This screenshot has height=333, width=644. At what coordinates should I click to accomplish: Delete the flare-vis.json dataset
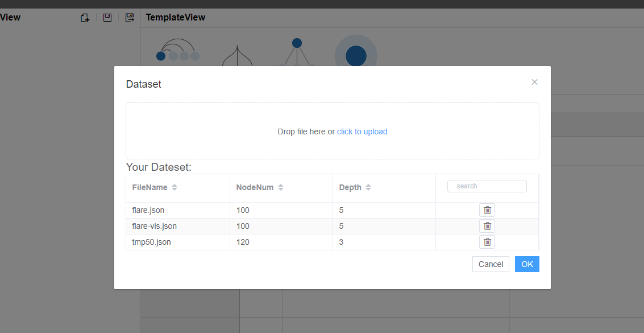point(487,226)
